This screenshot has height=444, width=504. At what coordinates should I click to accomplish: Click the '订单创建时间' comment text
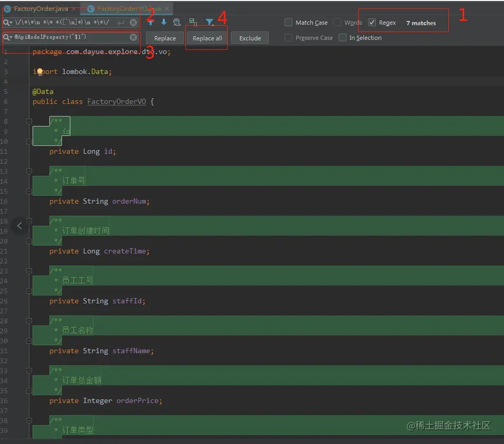[86, 231]
